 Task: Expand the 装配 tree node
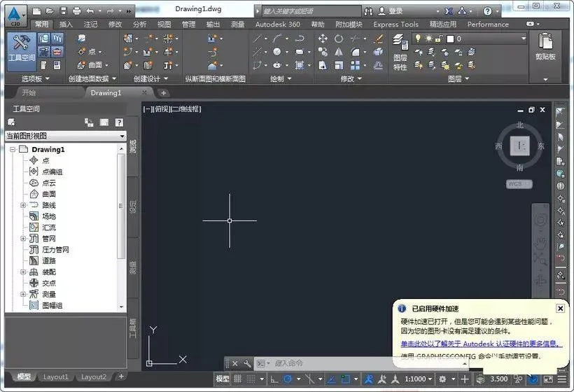[x=23, y=272]
